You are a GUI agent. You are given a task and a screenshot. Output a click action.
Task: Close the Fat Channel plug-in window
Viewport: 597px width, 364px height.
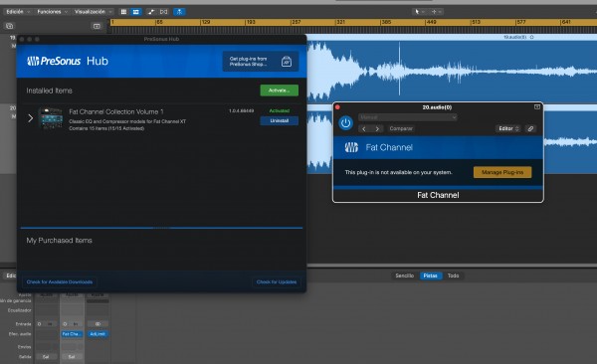[337, 107]
